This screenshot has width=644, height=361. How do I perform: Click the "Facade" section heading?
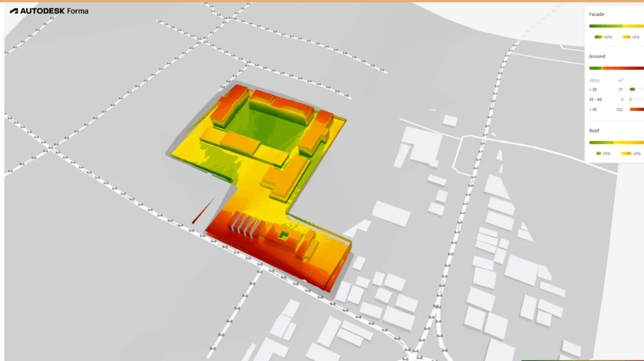596,14
